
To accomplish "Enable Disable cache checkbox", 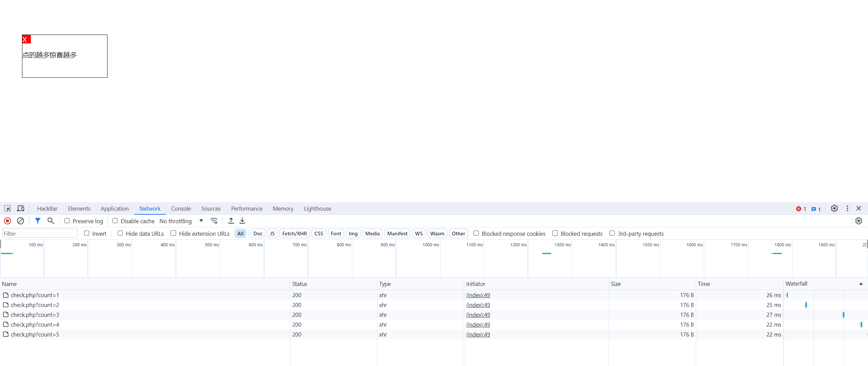I will [x=115, y=221].
